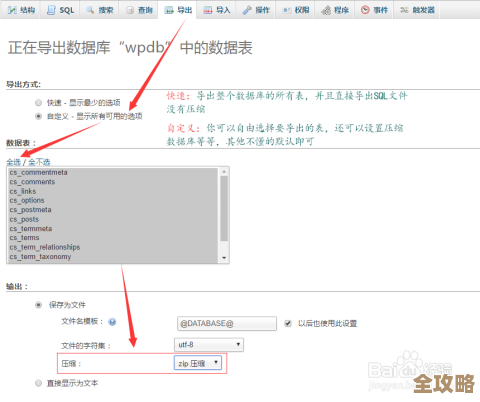Click the table list scrollbar thumb
The height and width of the screenshot is (402, 480).
(x=224, y=208)
